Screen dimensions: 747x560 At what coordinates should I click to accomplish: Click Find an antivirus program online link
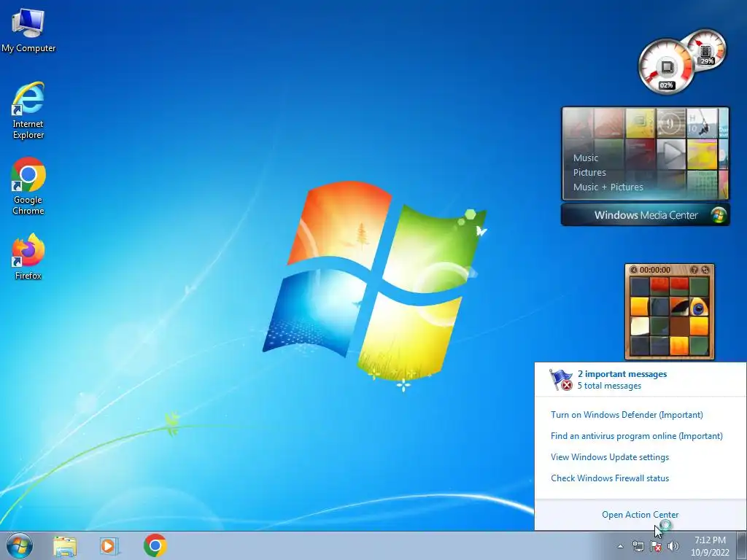(636, 436)
